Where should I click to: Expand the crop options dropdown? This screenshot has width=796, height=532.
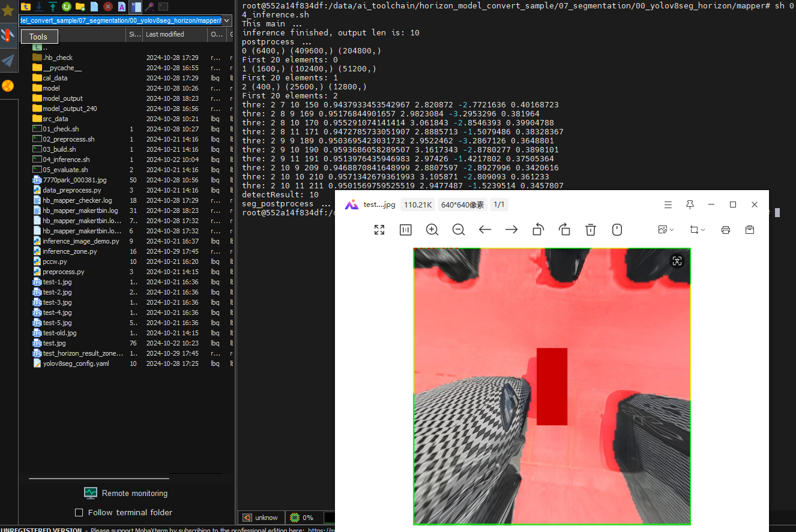point(698,230)
